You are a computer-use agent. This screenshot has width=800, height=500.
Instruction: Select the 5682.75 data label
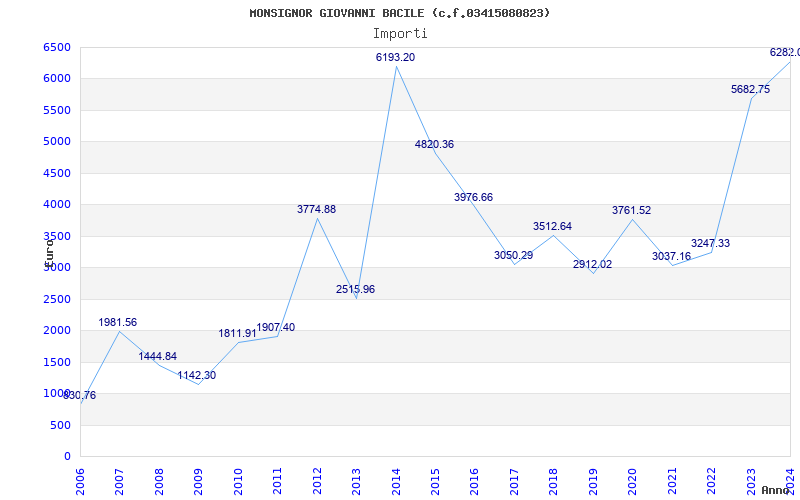tap(751, 89)
